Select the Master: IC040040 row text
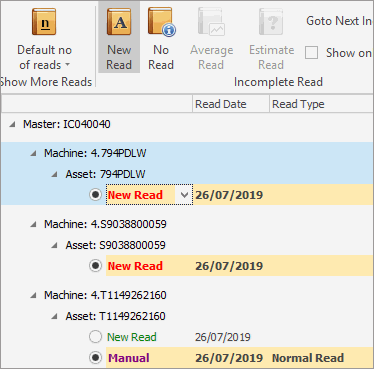 67,124
